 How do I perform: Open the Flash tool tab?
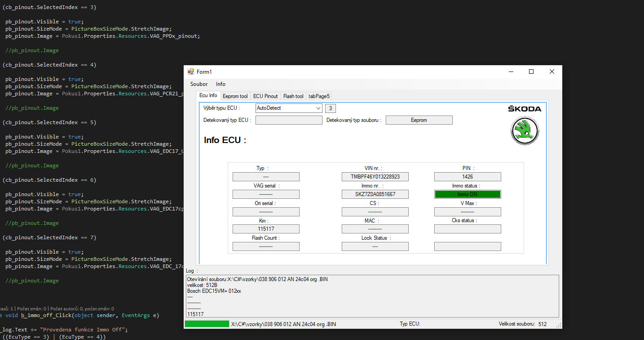[x=293, y=96]
